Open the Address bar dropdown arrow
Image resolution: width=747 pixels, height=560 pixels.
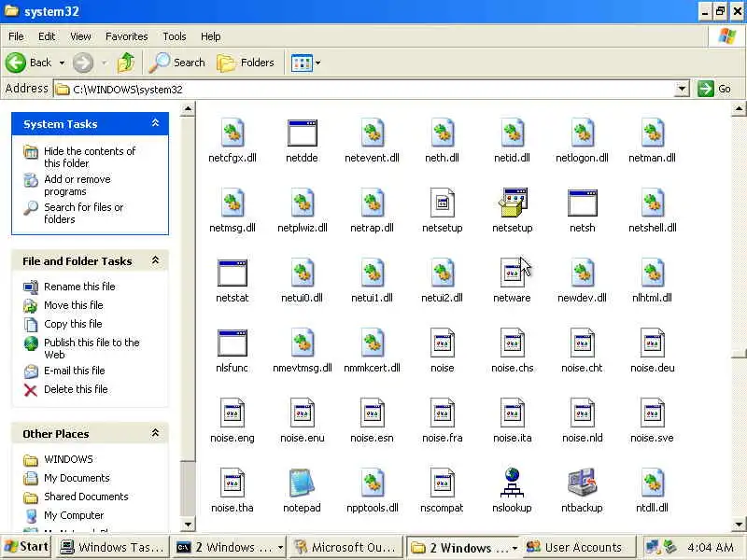click(x=683, y=89)
